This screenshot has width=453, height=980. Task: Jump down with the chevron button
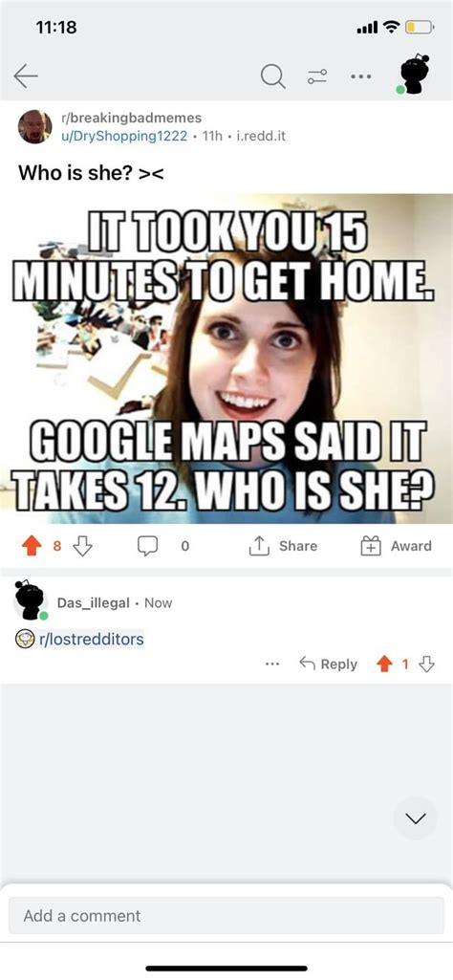click(416, 817)
